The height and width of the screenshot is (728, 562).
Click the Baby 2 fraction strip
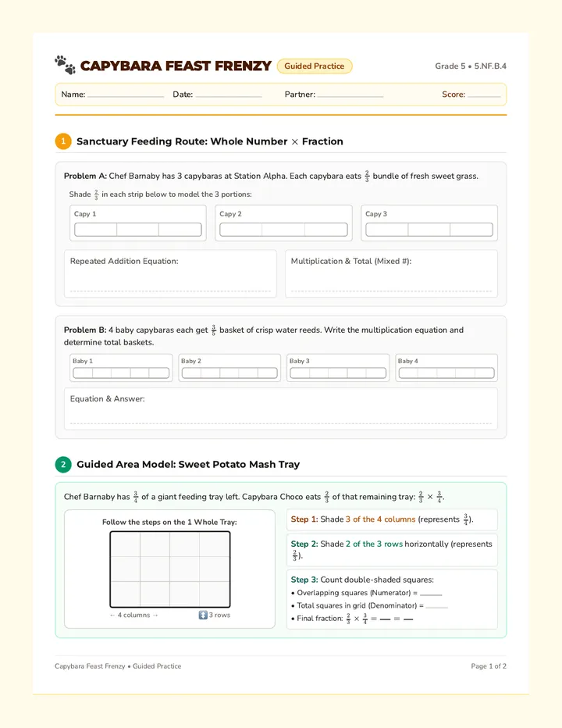[x=229, y=373]
